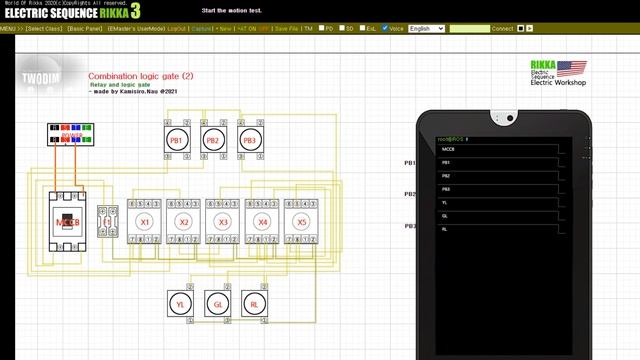Select the X1 relay component
Screen dimensions: 640x360
tap(144, 222)
